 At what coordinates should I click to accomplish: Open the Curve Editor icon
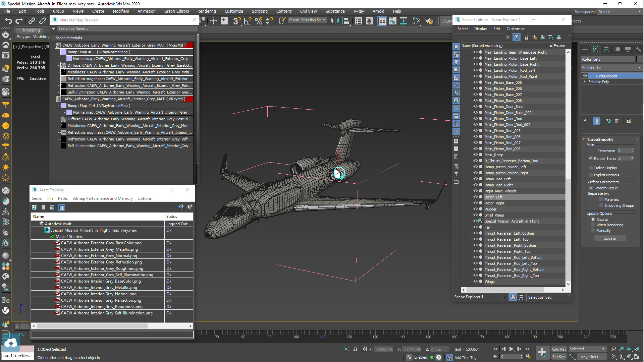coord(393,21)
